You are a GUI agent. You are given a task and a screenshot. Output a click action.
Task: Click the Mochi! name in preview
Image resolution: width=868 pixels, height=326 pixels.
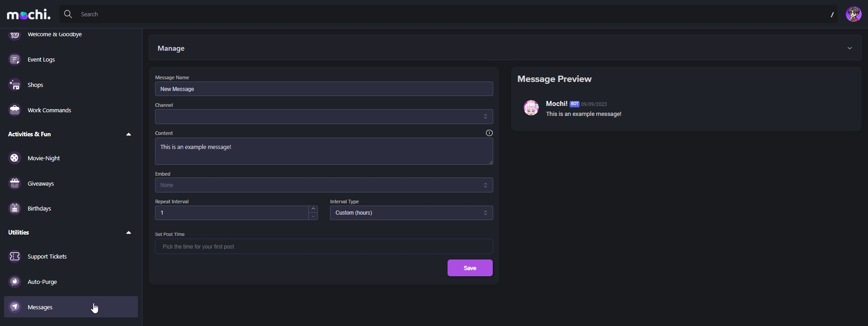click(x=557, y=104)
